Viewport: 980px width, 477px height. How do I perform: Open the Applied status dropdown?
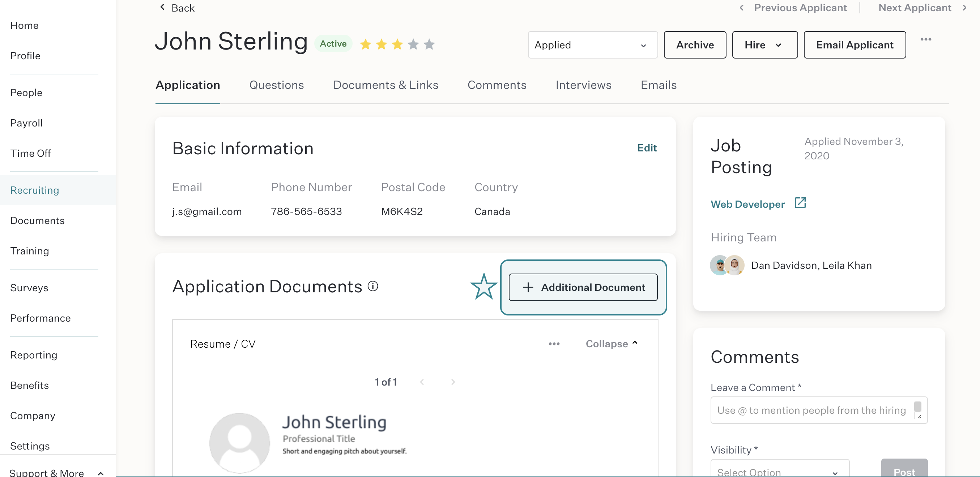593,45
